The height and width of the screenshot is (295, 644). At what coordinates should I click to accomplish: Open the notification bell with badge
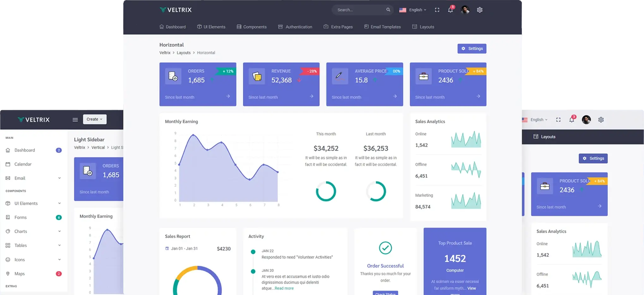450,10
